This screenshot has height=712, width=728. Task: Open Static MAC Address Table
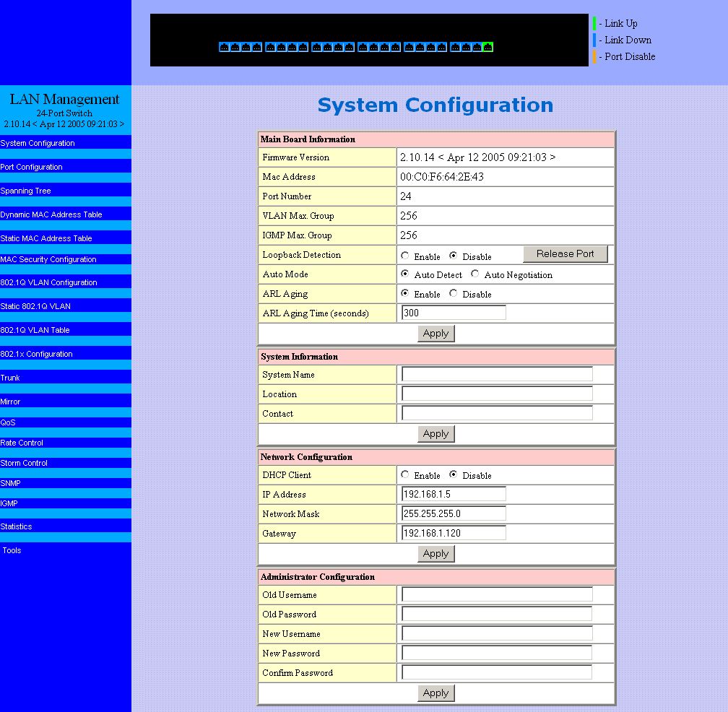pos(46,238)
